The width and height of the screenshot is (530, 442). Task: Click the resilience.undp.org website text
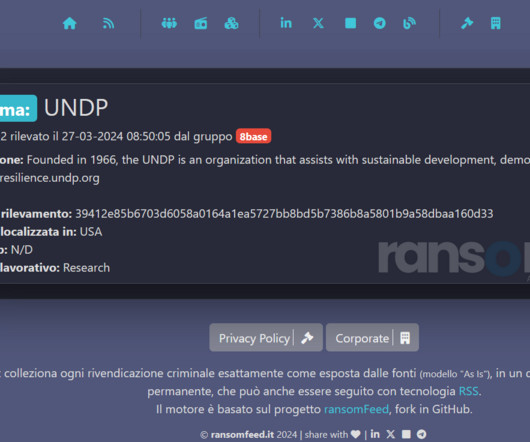pyautogui.click(x=50, y=178)
